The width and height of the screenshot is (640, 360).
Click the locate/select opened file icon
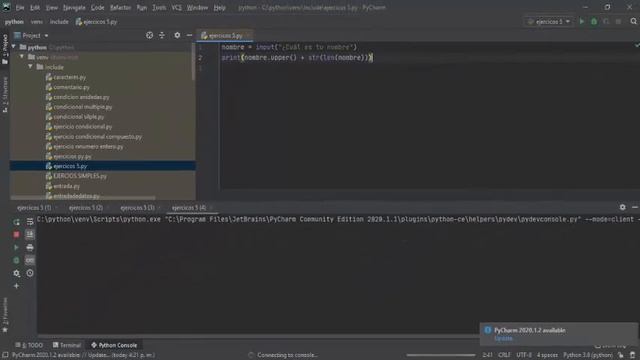(x=149, y=36)
